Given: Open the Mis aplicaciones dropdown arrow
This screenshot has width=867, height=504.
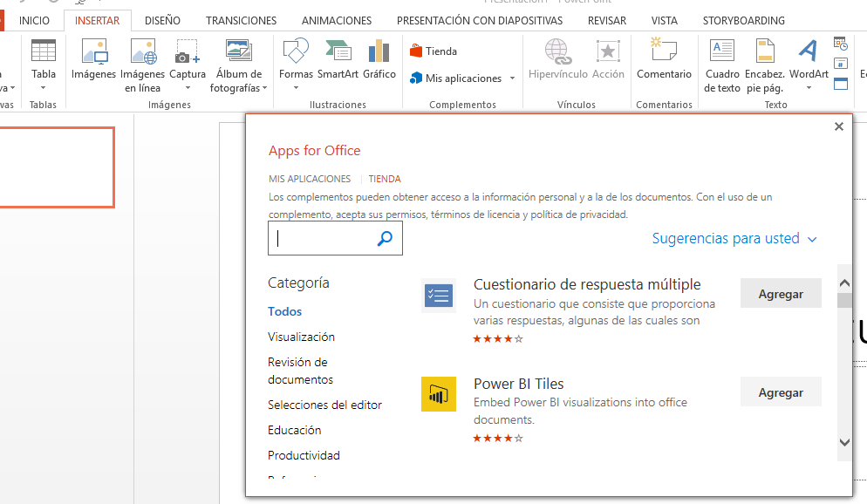Looking at the screenshot, I should click(513, 78).
